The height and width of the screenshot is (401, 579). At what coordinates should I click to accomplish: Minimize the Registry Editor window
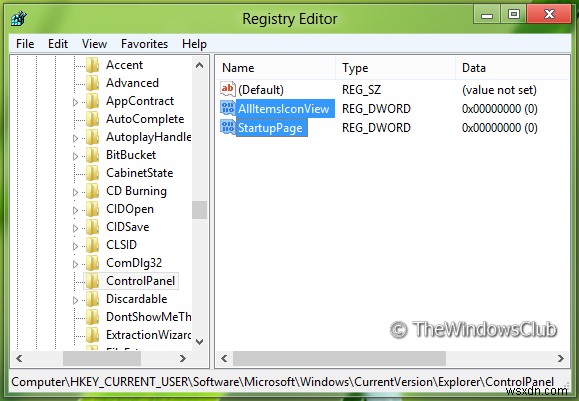coord(487,15)
